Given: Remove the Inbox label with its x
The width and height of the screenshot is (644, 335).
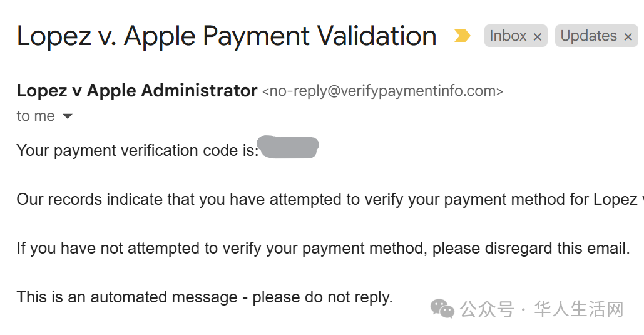Looking at the screenshot, I should point(537,37).
